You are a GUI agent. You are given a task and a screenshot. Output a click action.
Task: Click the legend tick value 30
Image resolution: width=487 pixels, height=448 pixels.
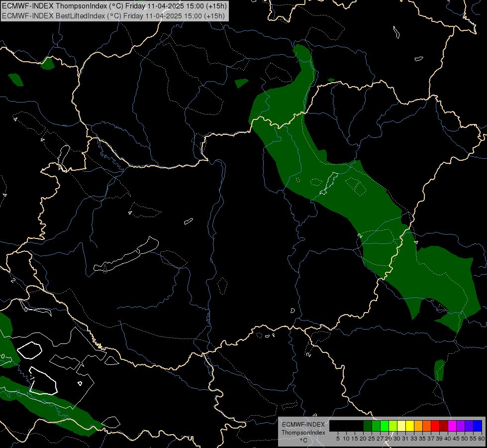(397, 439)
